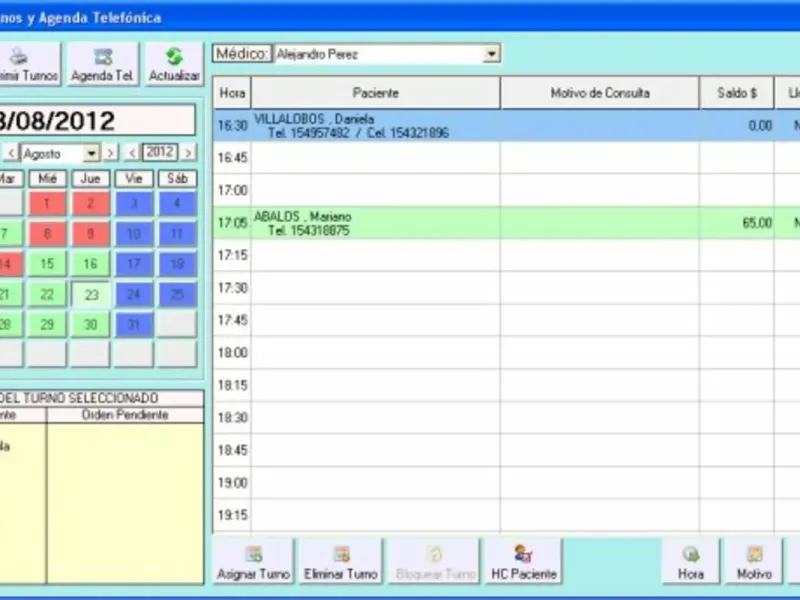Viewport: 800px width, 600px height.
Task: Select the 18:15 time slot
Action: (507, 385)
